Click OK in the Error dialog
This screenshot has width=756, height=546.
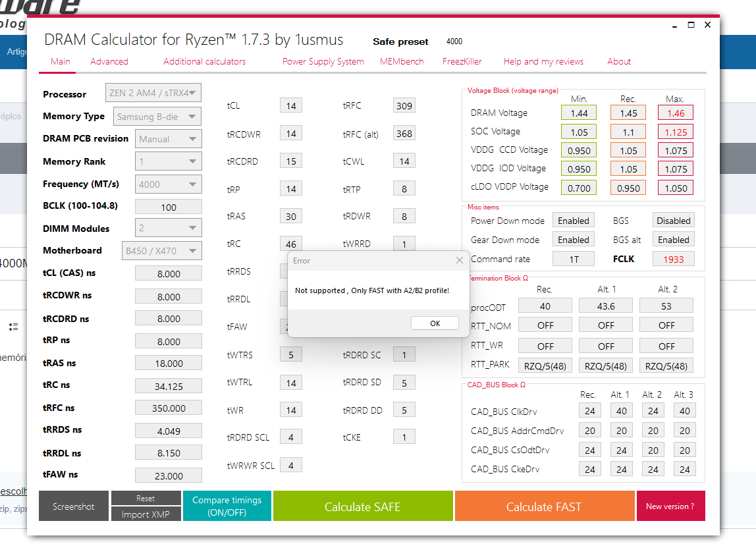435,323
